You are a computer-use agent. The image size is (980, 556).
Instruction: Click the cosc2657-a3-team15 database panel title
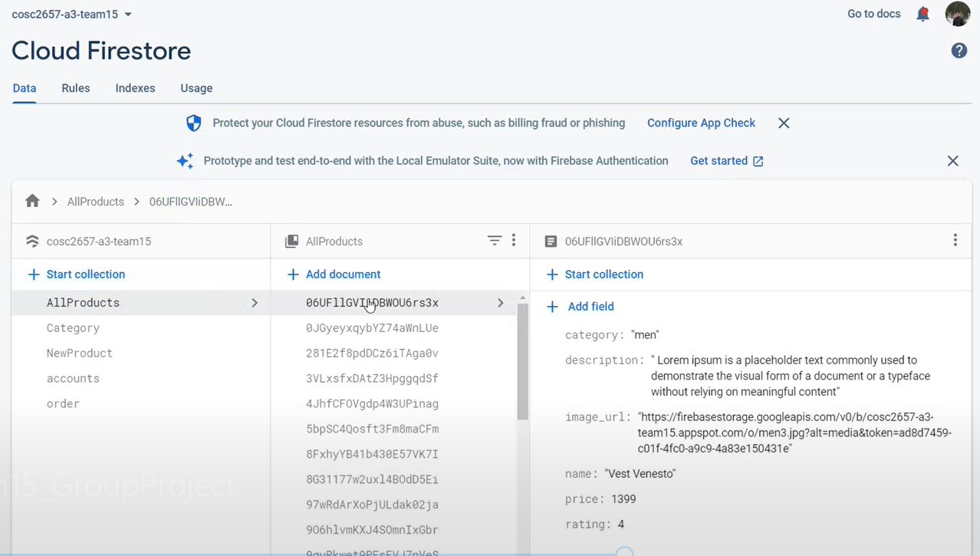point(99,242)
